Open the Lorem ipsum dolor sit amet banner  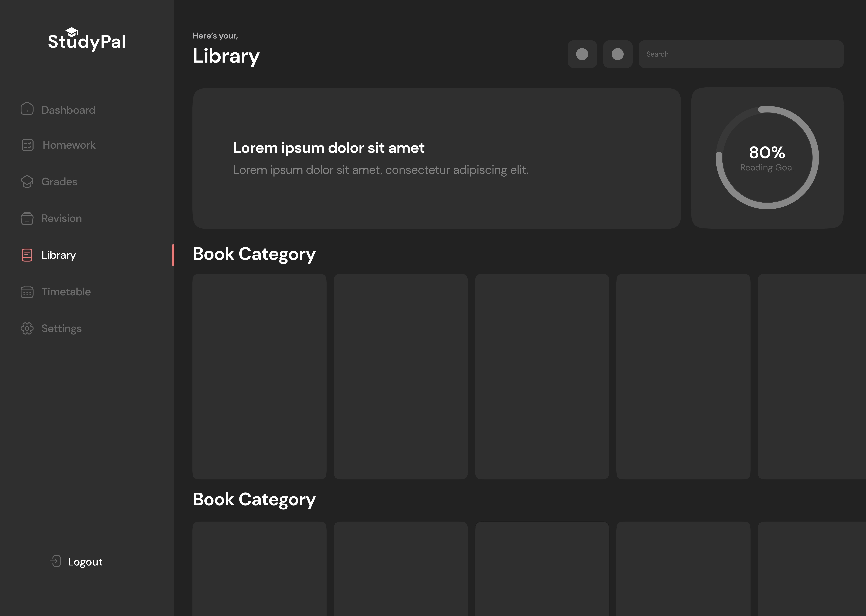click(x=436, y=159)
